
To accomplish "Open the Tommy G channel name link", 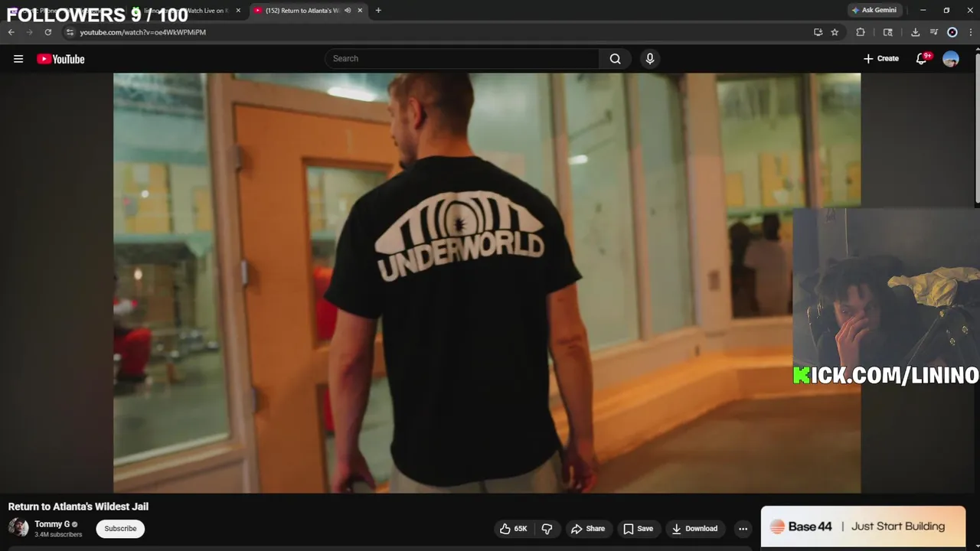I will [x=52, y=524].
